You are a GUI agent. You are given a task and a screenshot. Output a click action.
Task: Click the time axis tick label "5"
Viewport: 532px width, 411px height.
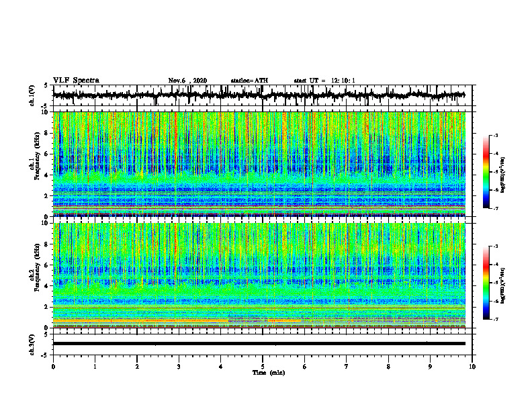click(263, 367)
